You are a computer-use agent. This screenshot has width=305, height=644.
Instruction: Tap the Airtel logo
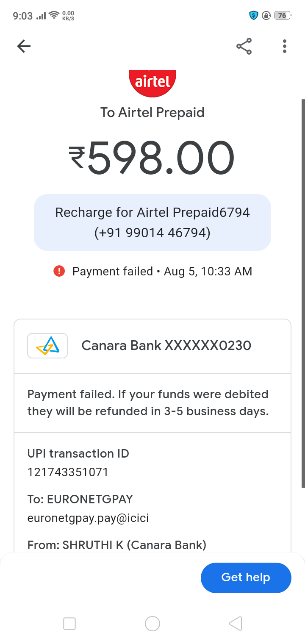coord(152,81)
